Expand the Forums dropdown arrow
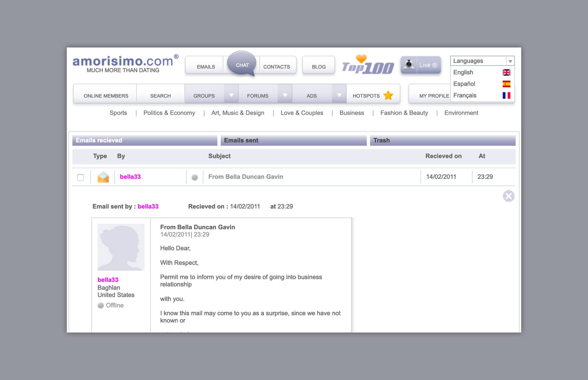 pos(285,95)
